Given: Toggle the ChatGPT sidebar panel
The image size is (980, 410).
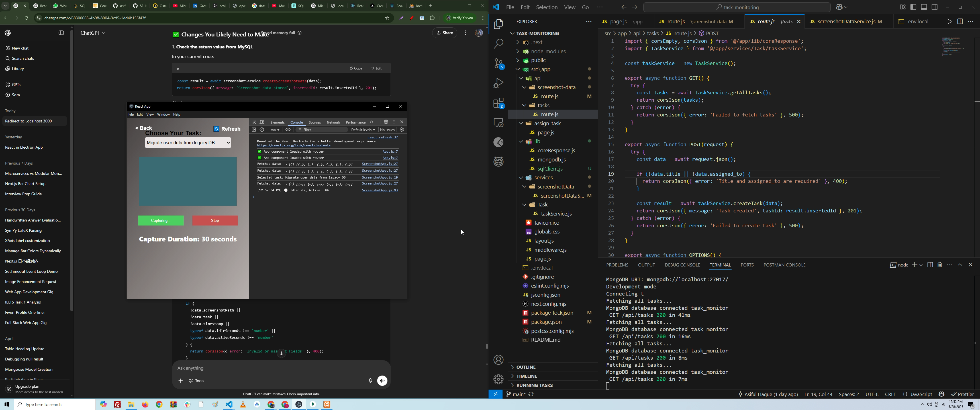Looking at the screenshot, I should [61, 33].
